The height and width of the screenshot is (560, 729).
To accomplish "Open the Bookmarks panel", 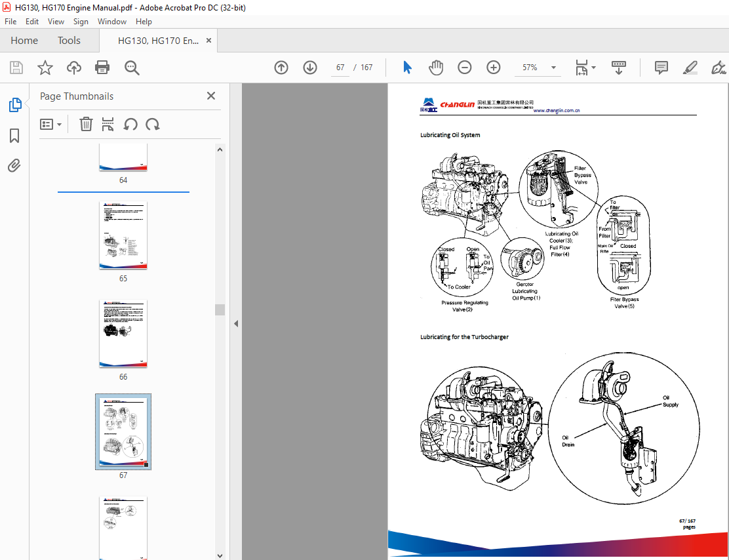I will [14, 136].
